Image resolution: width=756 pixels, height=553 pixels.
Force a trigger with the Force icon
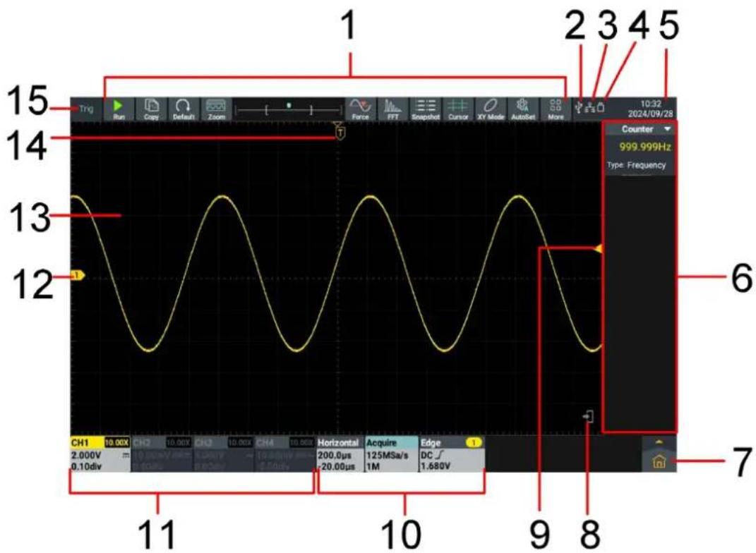[361, 109]
